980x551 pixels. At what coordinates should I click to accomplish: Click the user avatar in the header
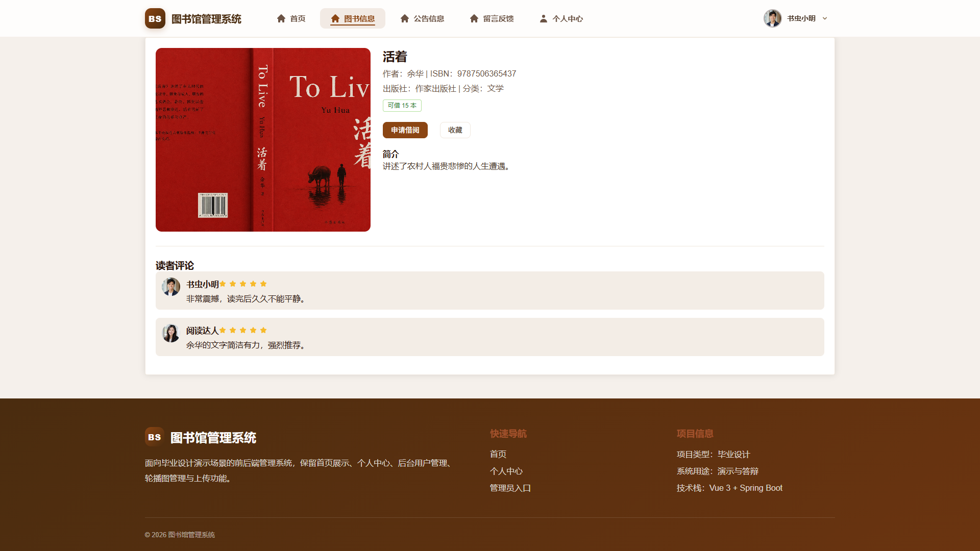point(772,18)
